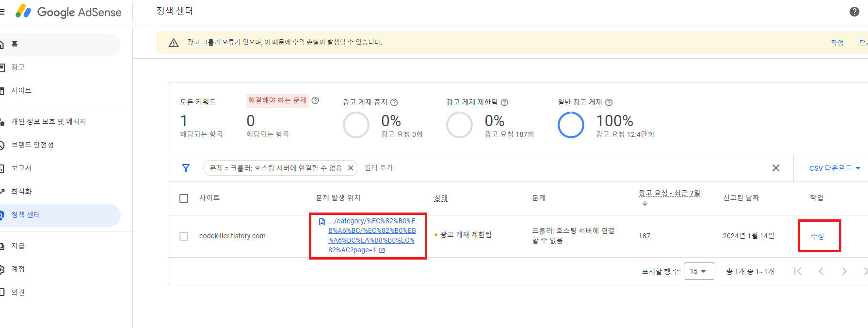Click the warning triangle in the alert banner
868x328 pixels.
pyautogui.click(x=174, y=42)
